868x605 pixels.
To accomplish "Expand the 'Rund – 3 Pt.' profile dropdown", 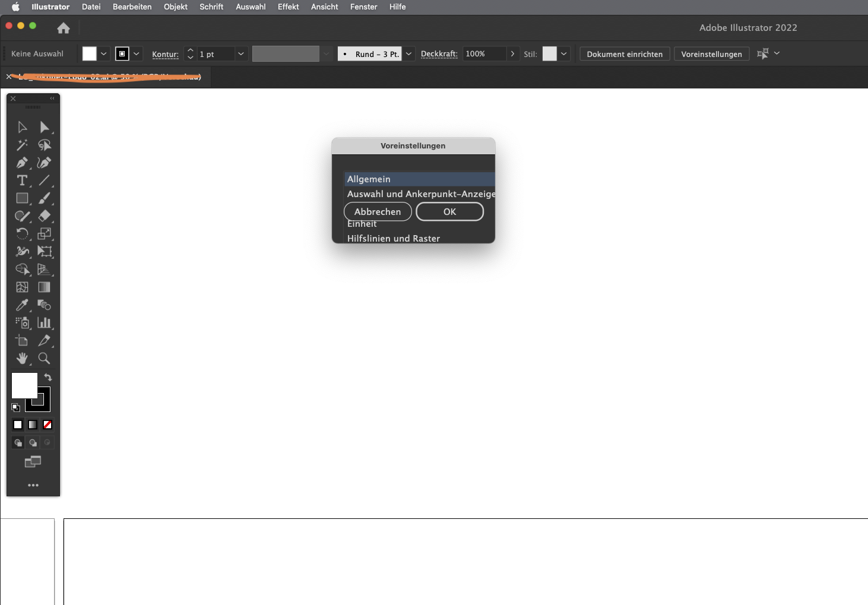I will [x=408, y=53].
